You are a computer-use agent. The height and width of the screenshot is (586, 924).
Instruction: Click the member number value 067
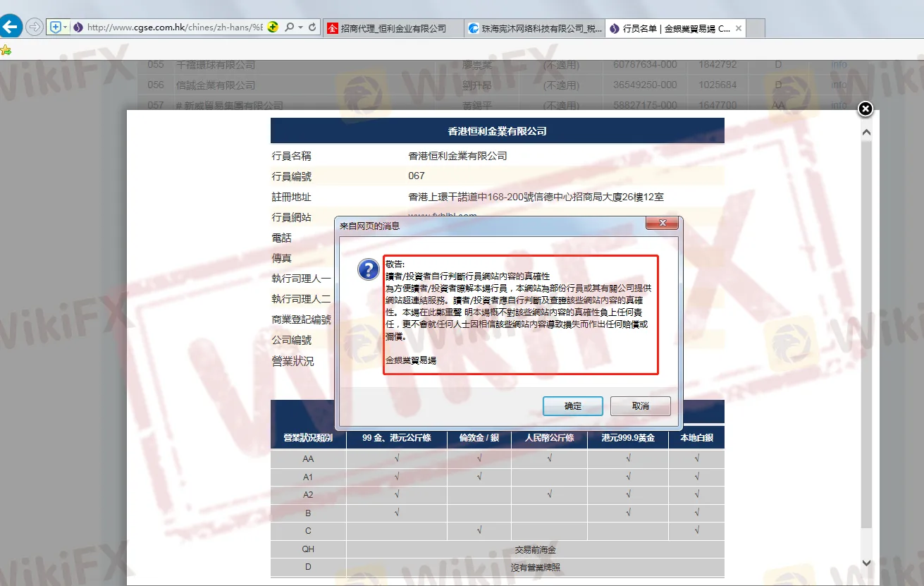tap(417, 176)
